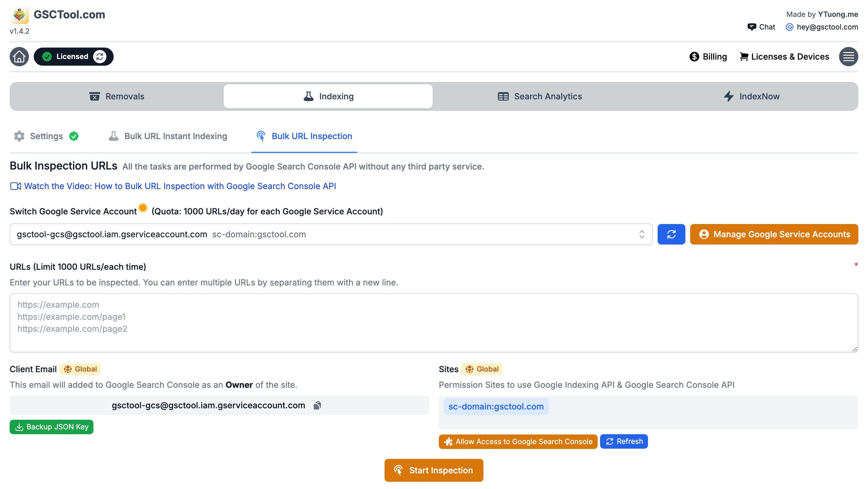This screenshot has height=489, width=868.
Task: Click the Global badge next to Sites
Action: click(482, 369)
